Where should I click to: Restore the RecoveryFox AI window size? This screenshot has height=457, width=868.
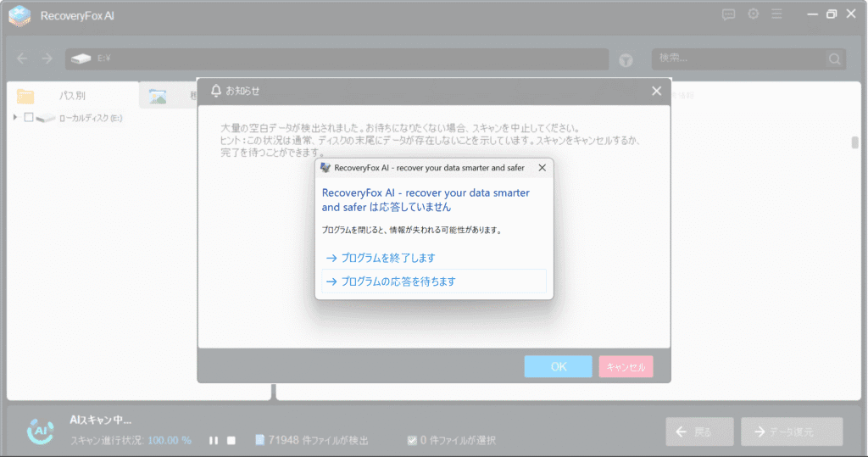(x=832, y=14)
